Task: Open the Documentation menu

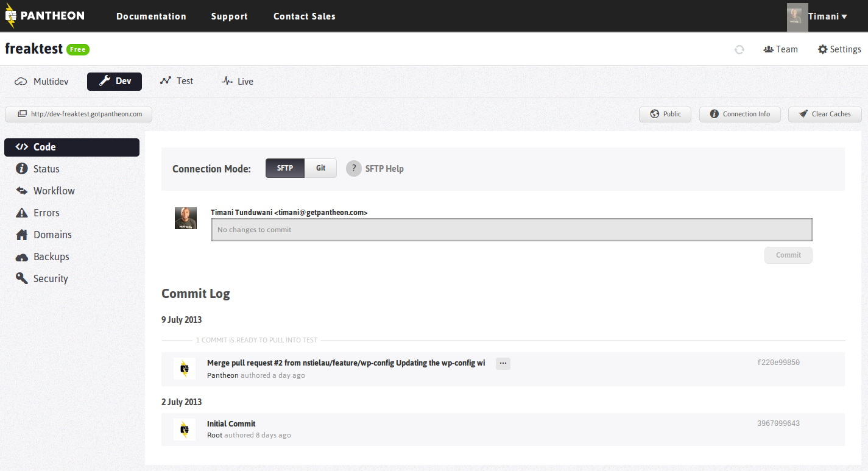Action: tap(151, 16)
